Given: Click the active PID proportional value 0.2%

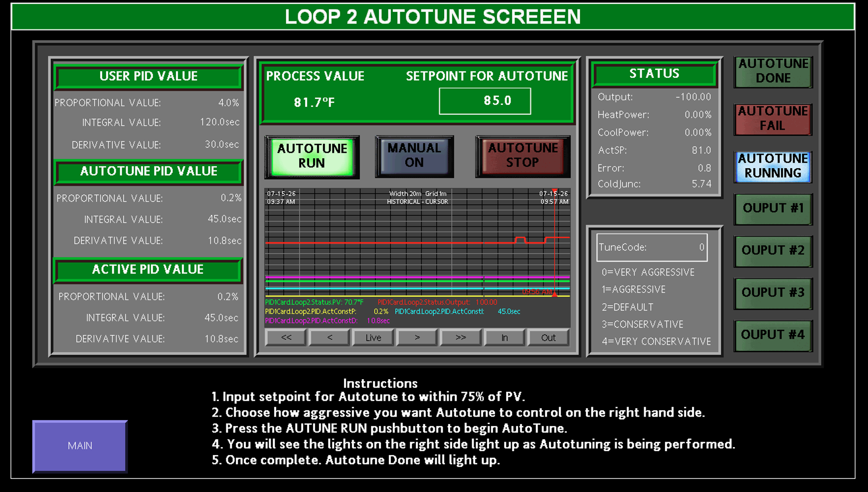Looking at the screenshot, I should point(228,296).
